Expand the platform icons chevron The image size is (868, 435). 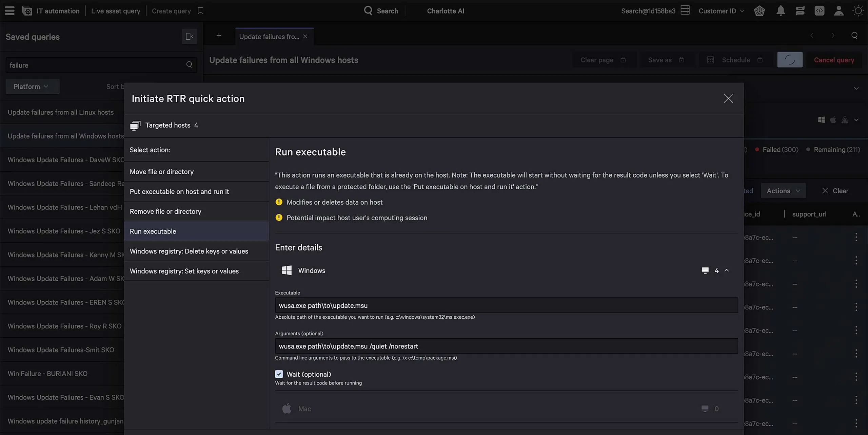[x=856, y=120]
